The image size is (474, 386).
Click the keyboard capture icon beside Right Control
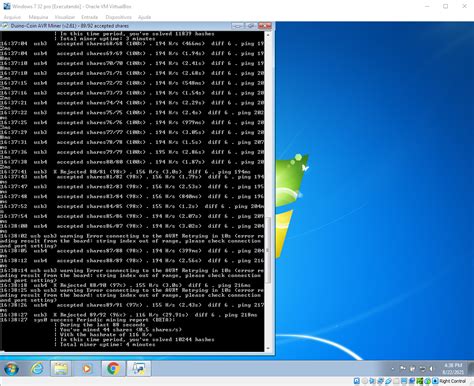[x=435, y=381]
